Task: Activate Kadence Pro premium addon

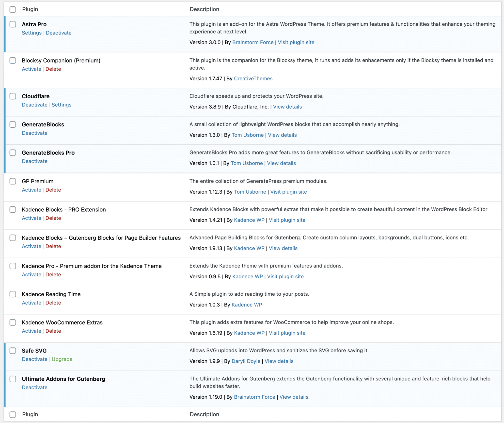Action: click(31, 274)
